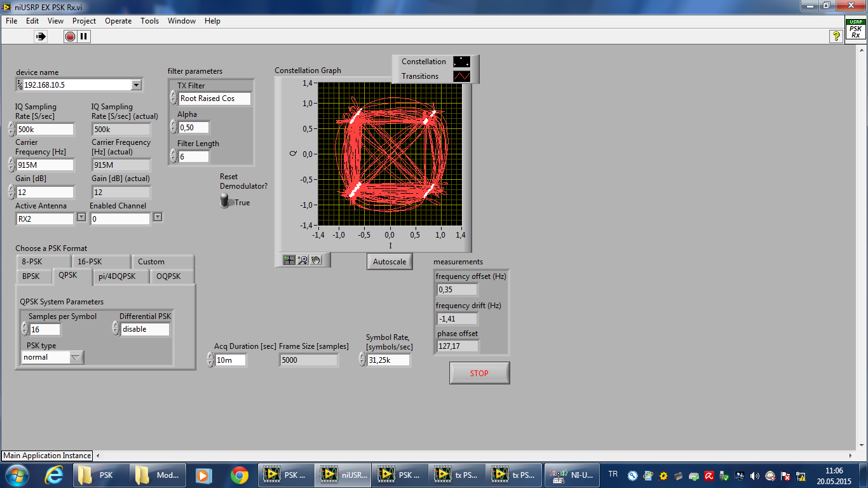Click the Alpha 0,50 input field
Screen dimensions: 868x488
click(193, 127)
